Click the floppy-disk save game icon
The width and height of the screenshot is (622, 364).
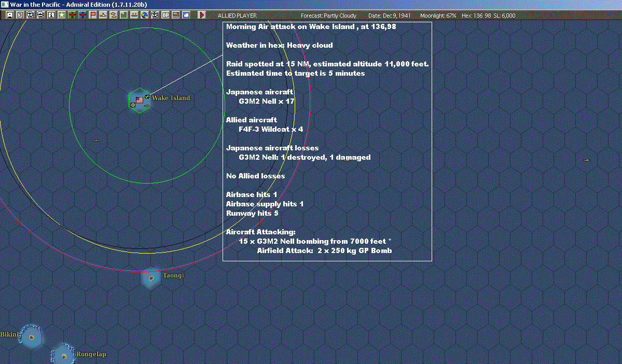tap(9, 15)
